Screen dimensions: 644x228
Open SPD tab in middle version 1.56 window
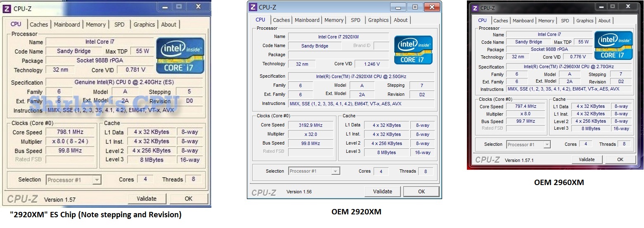click(x=355, y=20)
